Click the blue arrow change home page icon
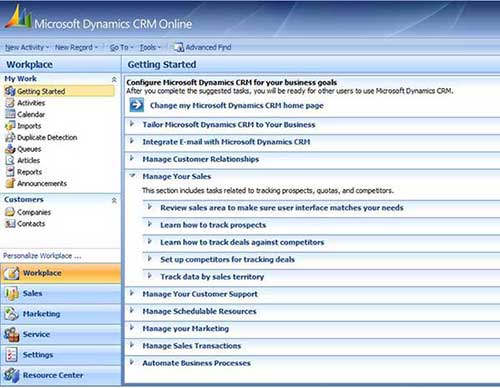The image size is (500, 388). [x=137, y=105]
